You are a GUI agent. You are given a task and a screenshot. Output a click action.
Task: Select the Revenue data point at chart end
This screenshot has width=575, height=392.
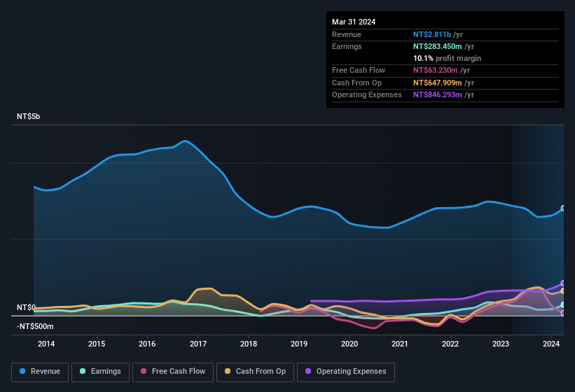tap(563, 208)
